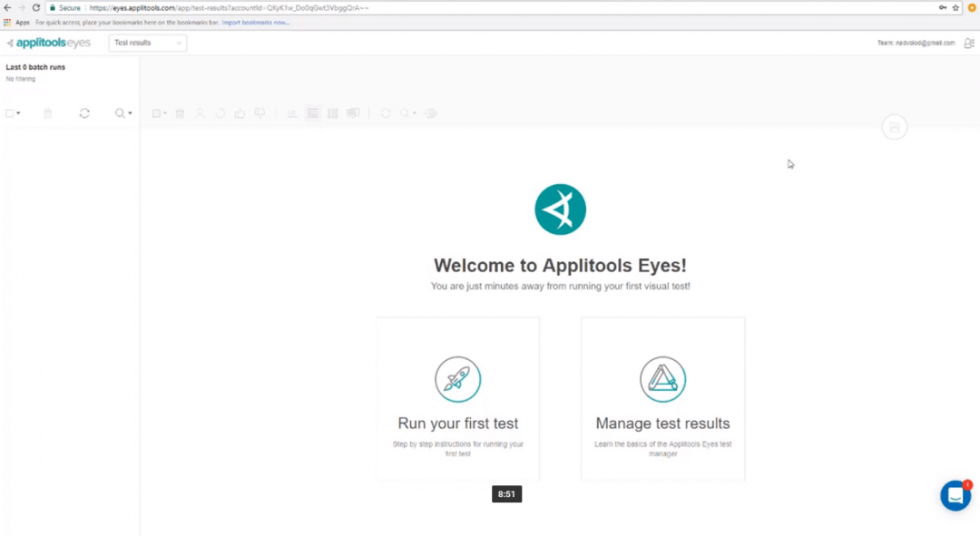Image resolution: width=980 pixels, height=536 pixels.
Task: Click the applitools eyes logo
Action: point(49,42)
